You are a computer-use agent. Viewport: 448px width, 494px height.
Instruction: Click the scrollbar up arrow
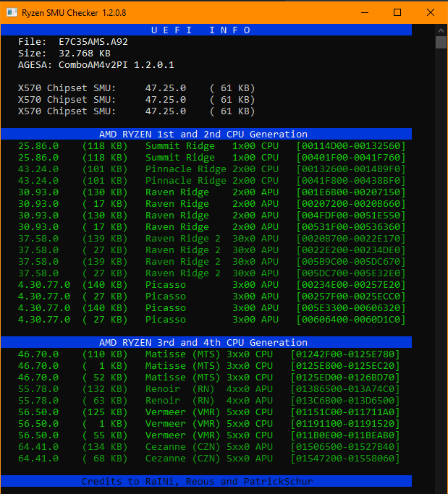441,30
